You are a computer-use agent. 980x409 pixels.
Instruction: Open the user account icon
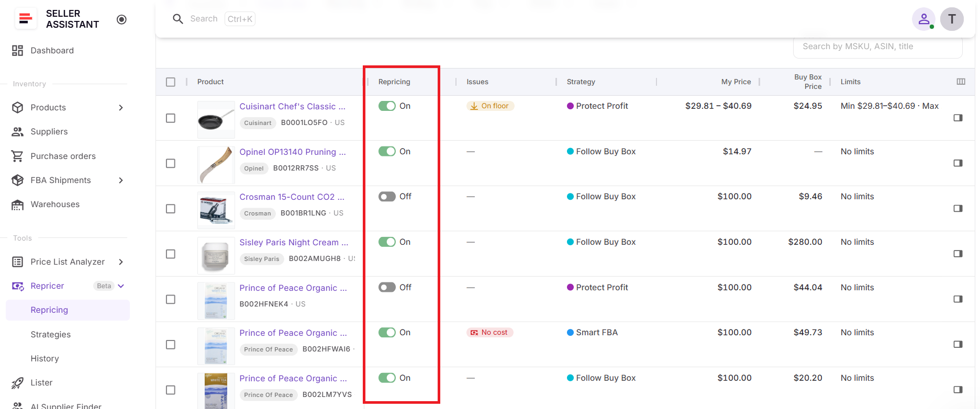[924, 19]
